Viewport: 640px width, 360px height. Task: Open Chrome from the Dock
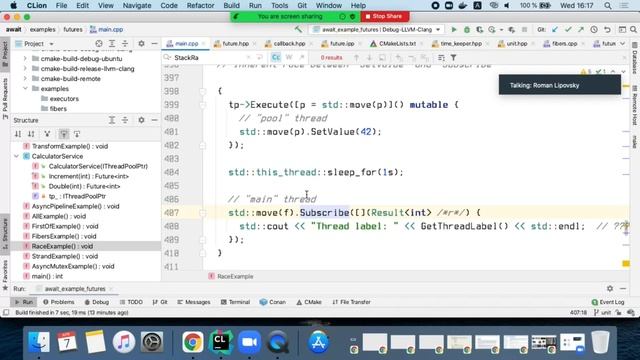click(192, 342)
